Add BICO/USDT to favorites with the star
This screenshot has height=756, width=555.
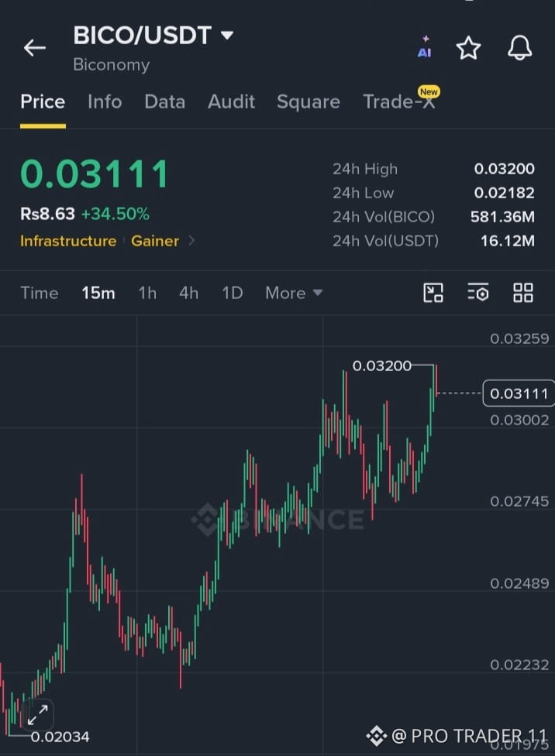[468, 48]
